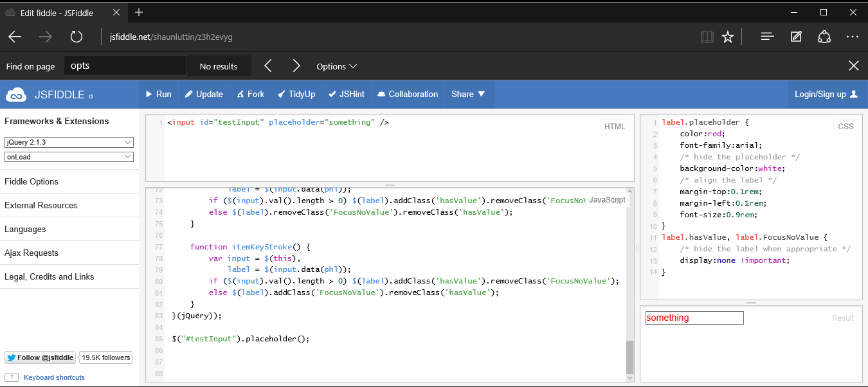Viewport: 868px width, 387px height.
Task: Click the HTML input tag line
Action: 278,122
